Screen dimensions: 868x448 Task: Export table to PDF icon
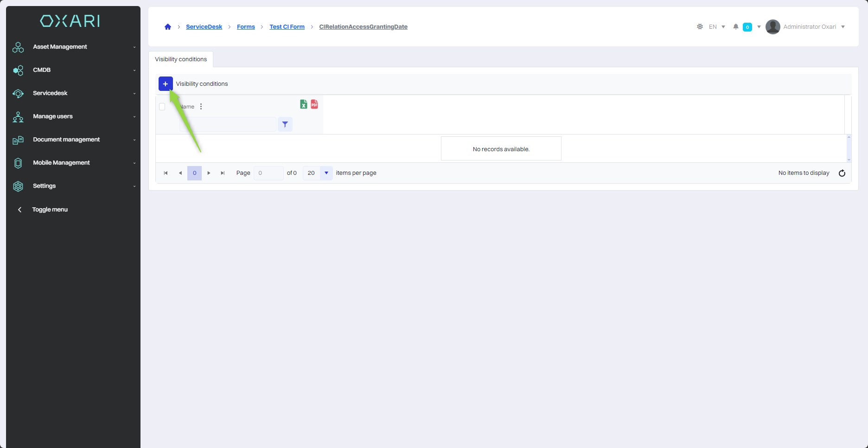click(x=314, y=104)
